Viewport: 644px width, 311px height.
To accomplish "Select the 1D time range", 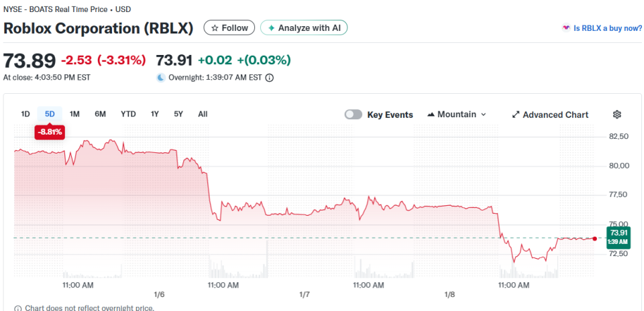I will (25, 114).
